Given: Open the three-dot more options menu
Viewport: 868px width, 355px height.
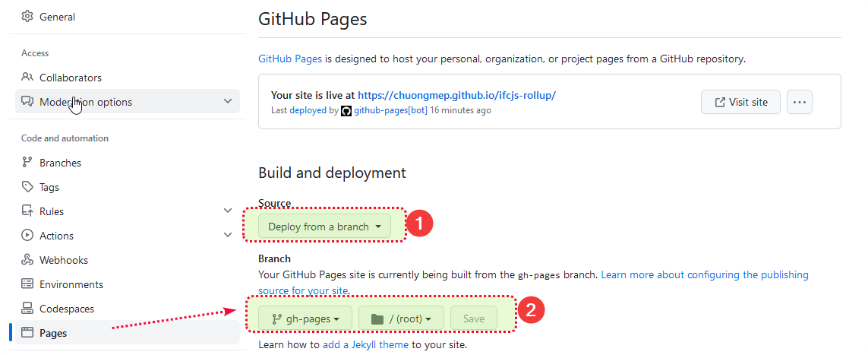Looking at the screenshot, I should tap(800, 102).
